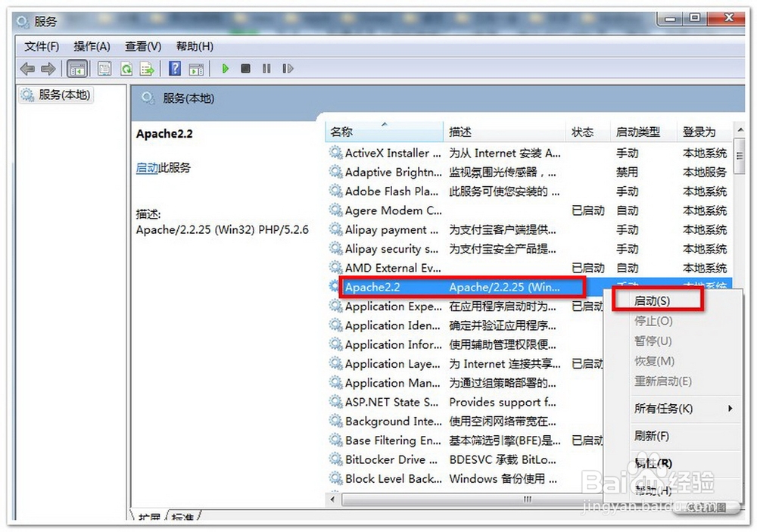Click the gear icon of Block Level Back... row
757x532 pixels.
pyautogui.click(x=335, y=478)
